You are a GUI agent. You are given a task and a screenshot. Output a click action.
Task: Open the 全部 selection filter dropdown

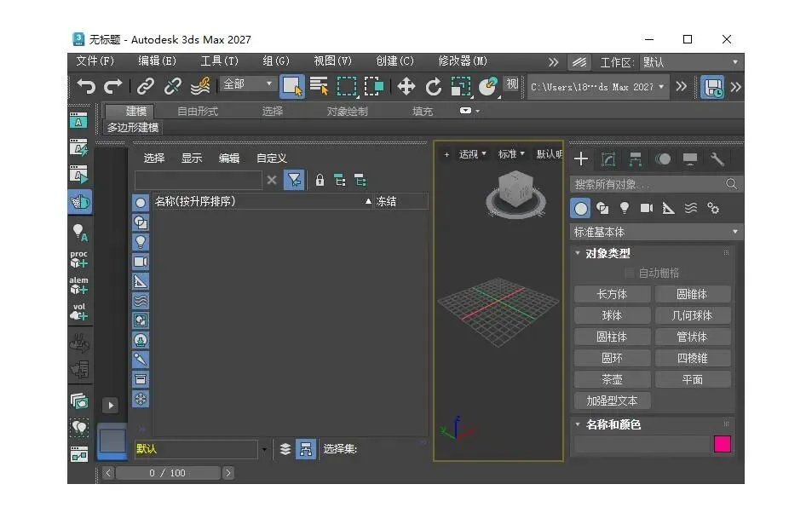pos(248,84)
